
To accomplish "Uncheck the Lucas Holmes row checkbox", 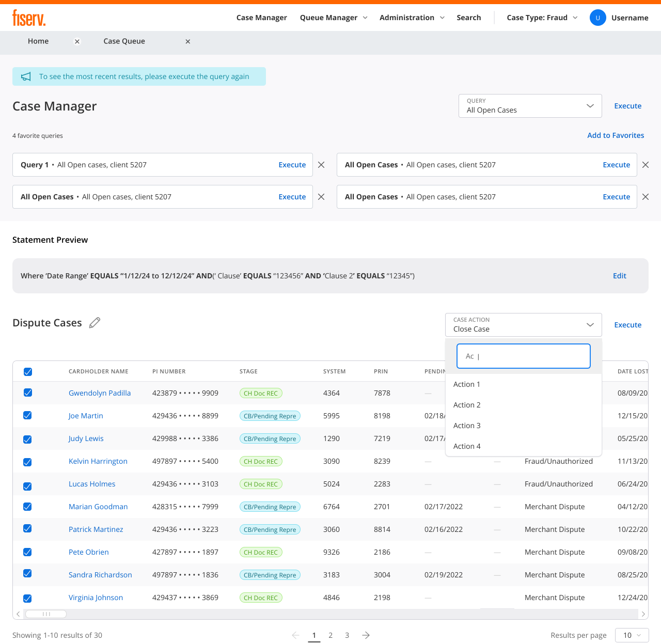I will tap(28, 486).
